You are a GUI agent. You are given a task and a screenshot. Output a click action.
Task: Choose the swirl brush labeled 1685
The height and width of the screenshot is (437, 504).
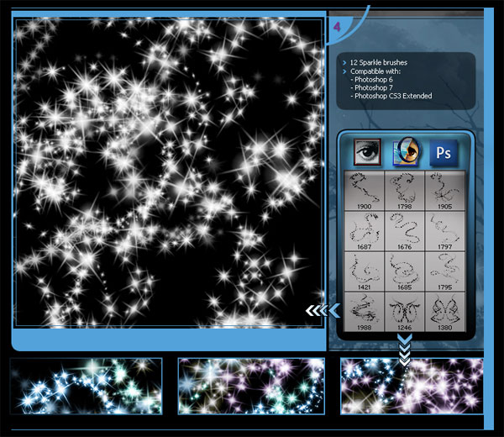405,271
